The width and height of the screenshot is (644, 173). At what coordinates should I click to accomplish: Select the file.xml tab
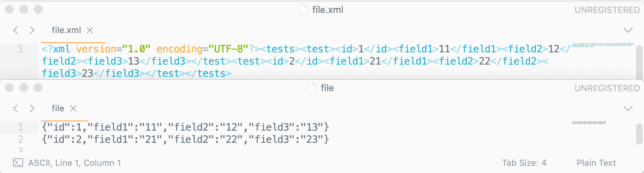pyautogui.click(x=66, y=30)
